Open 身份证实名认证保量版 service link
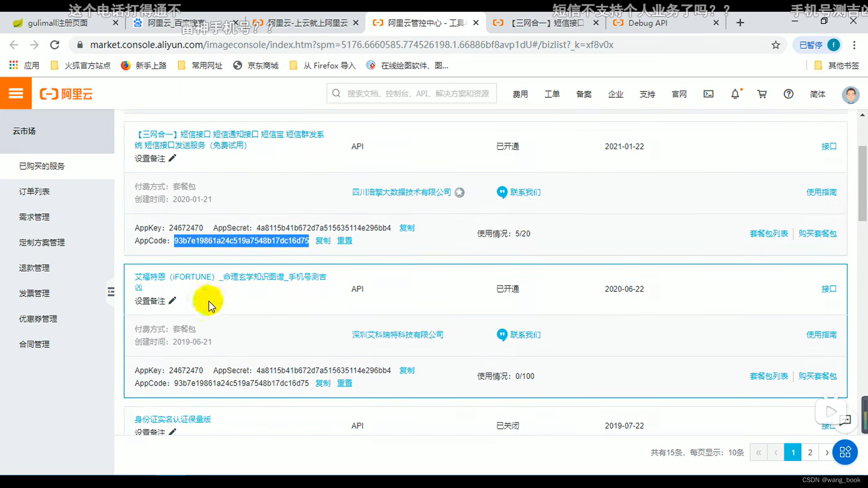The image size is (868, 488). 173,419
